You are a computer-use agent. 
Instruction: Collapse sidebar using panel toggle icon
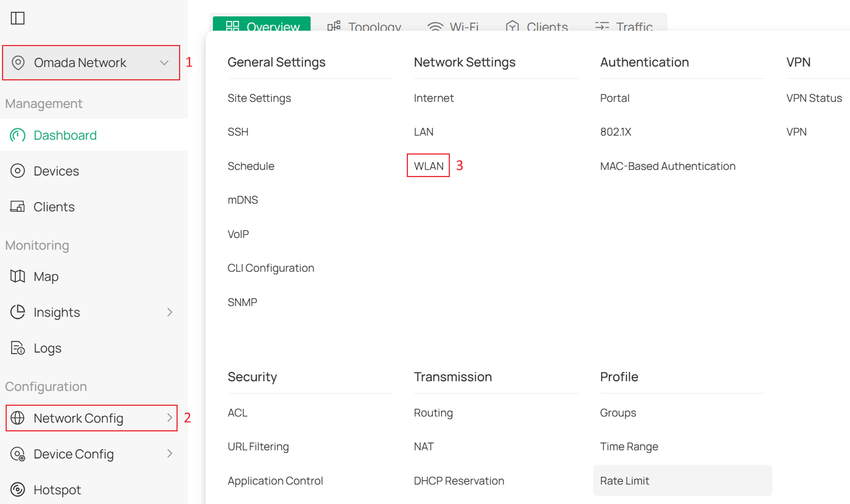tap(18, 18)
